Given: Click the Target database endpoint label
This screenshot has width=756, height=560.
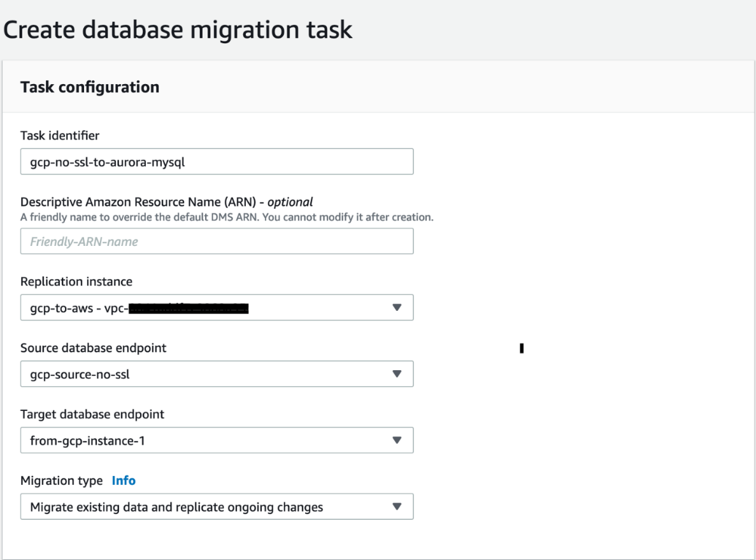Looking at the screenshot, I should [x=92, y=414].
